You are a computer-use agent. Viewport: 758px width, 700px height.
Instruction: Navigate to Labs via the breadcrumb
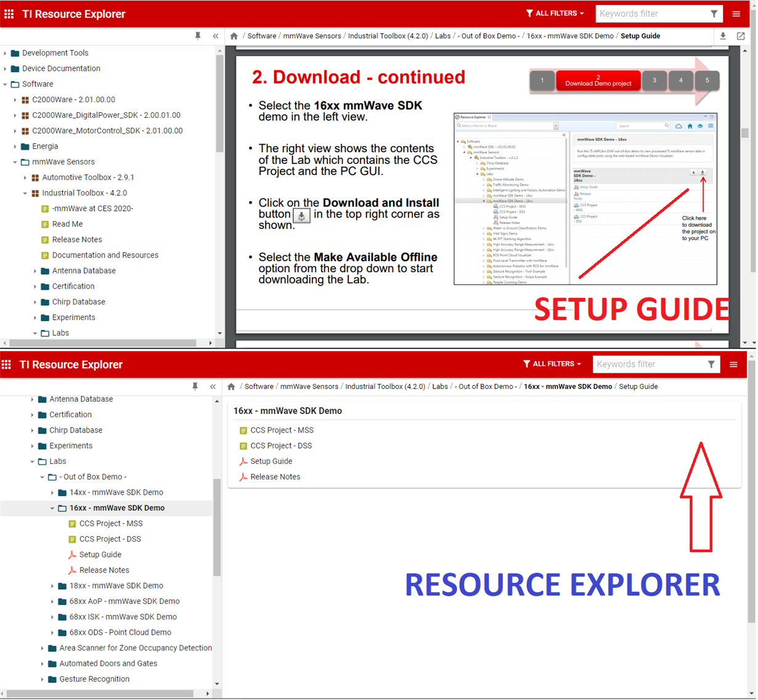tap(442, 36)
